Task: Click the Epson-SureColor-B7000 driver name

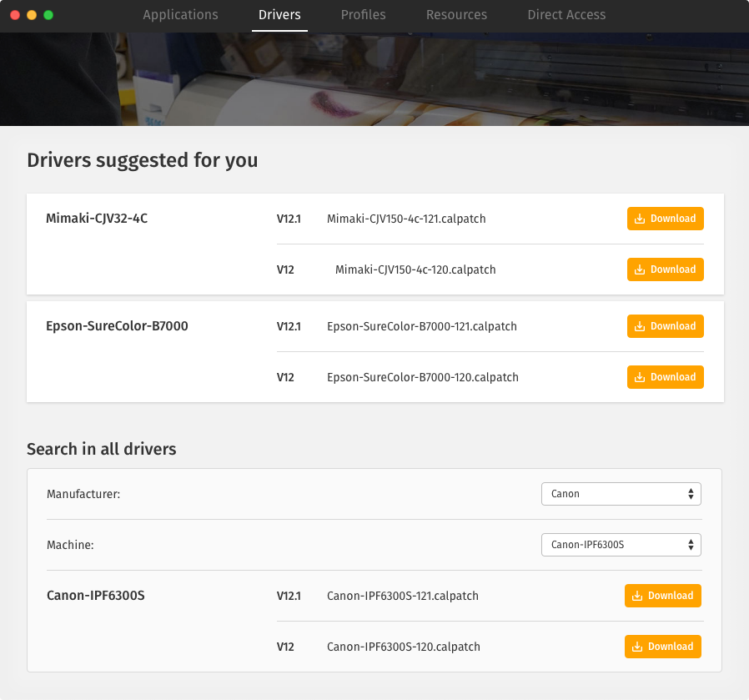Action: tap(117, 326)
